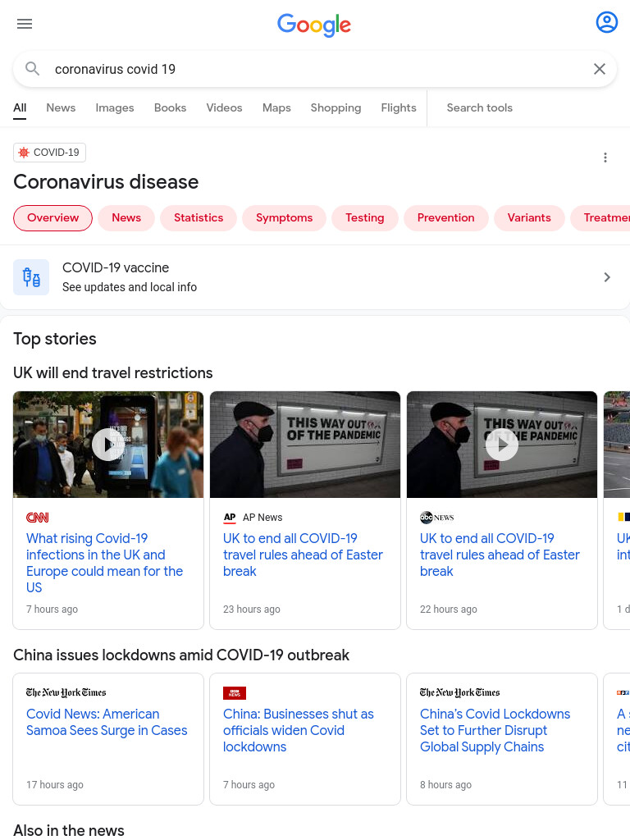Open the AP News story thumbnail image

(305, 445)
